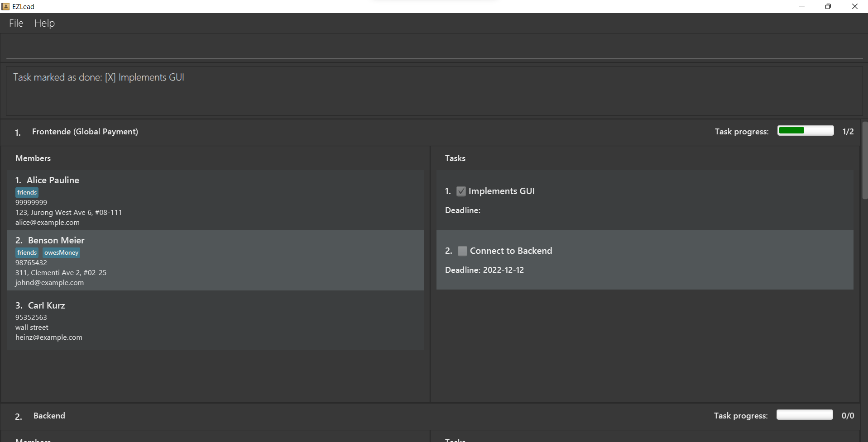Open the Help menu
The height and width of the screenshot is (442, 868).
44,23
